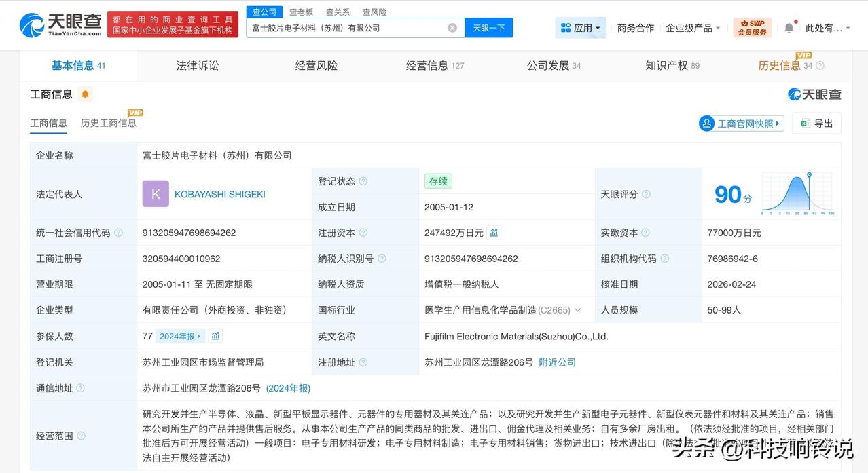The width and height of the screenshot is (868, 473).
Task: Open the 附近公司 link
Action: 557,362
